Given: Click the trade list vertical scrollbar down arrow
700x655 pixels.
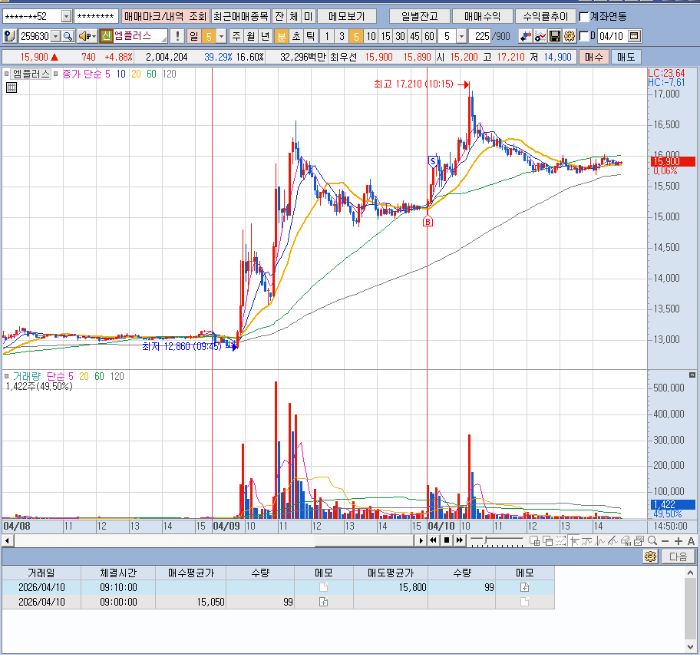Looking at the screenshot, I should point(690,647).
